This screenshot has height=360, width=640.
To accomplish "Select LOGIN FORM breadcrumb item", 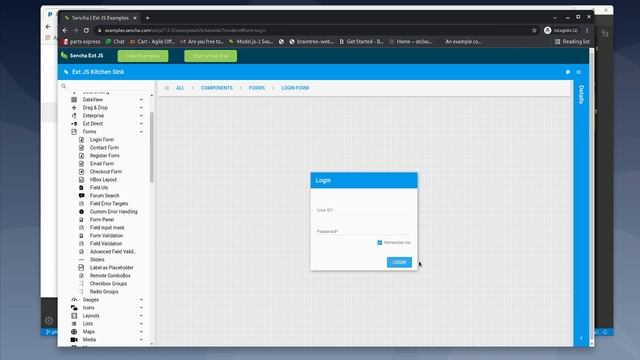I will click(295, 88).
